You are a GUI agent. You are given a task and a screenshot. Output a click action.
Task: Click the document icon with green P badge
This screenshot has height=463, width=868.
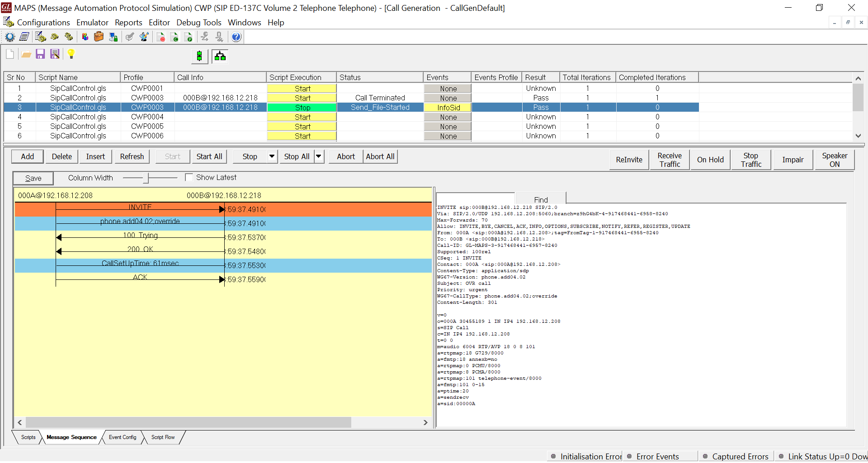coord(189,37)
